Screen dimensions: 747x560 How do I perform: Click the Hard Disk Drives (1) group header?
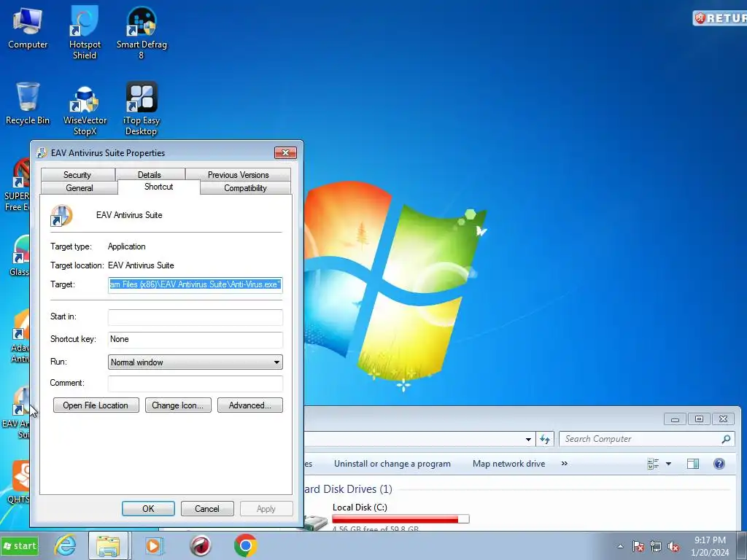coord(348,489)
